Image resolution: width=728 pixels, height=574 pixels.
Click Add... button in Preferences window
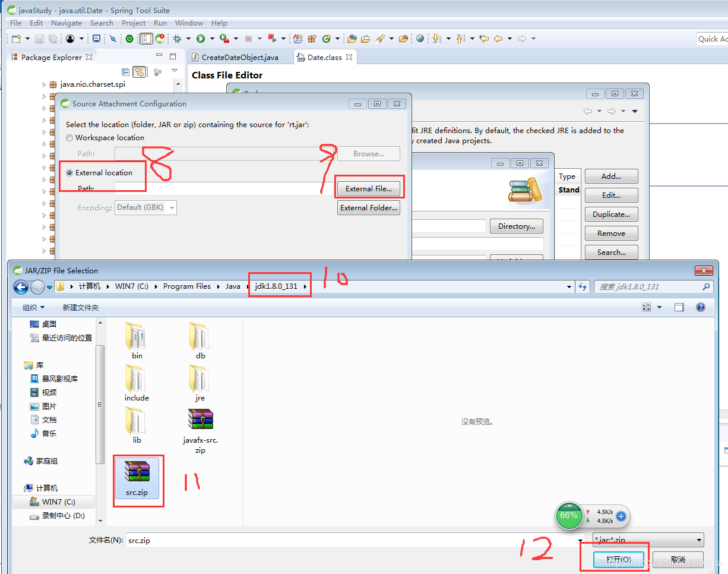point(612,176)
